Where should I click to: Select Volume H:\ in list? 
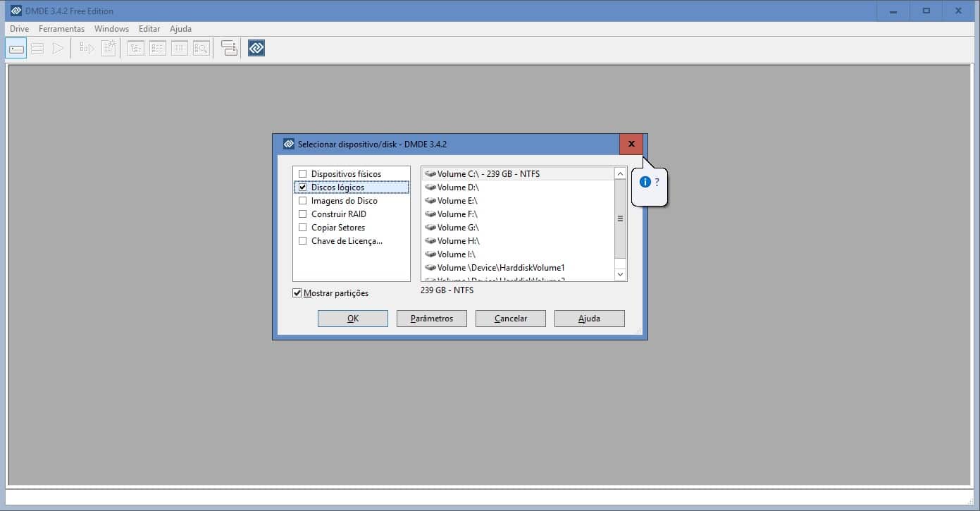[518, 241]
